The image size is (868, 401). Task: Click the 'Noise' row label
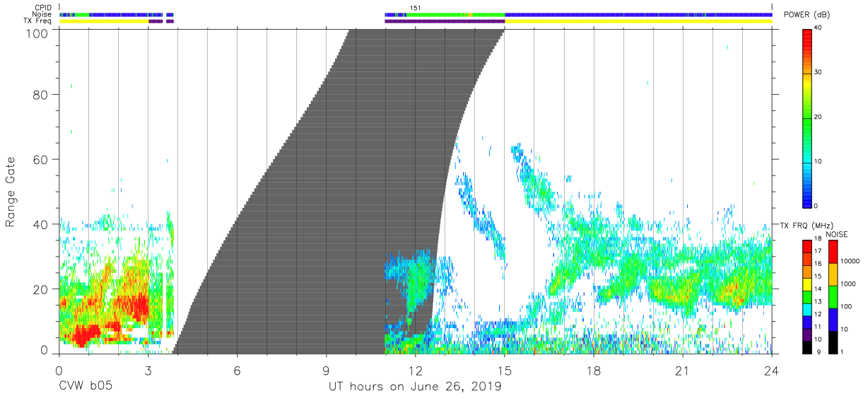(x=43, y=14)
